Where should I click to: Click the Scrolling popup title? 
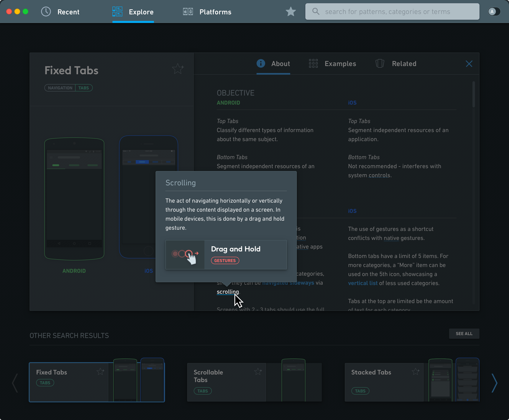coord(181,183)
